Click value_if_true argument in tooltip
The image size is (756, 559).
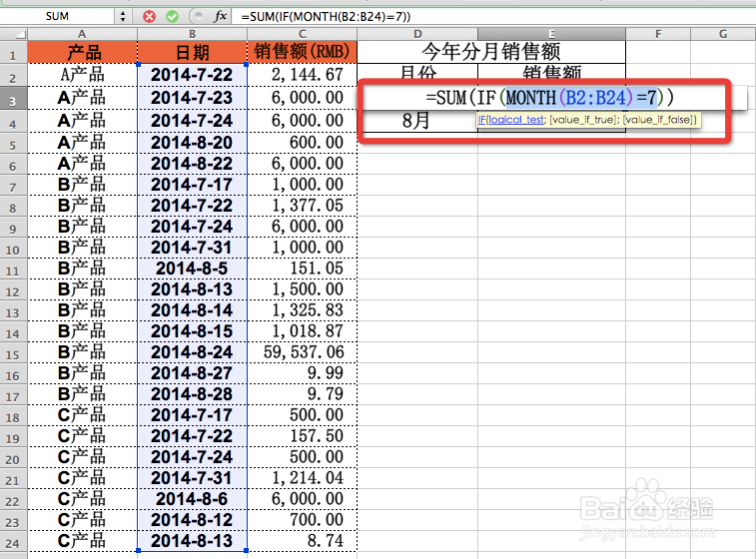[583, 120]
